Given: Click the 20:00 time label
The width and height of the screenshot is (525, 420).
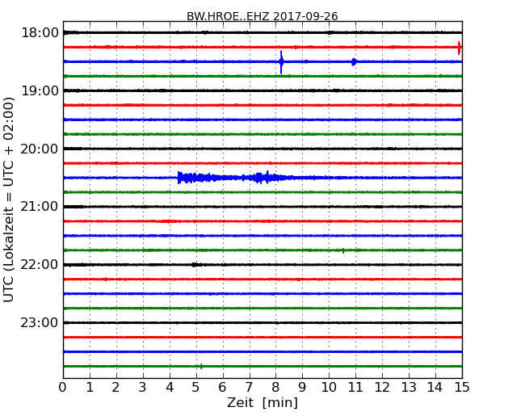Looking at the screenshot, I should coord(40,149).
